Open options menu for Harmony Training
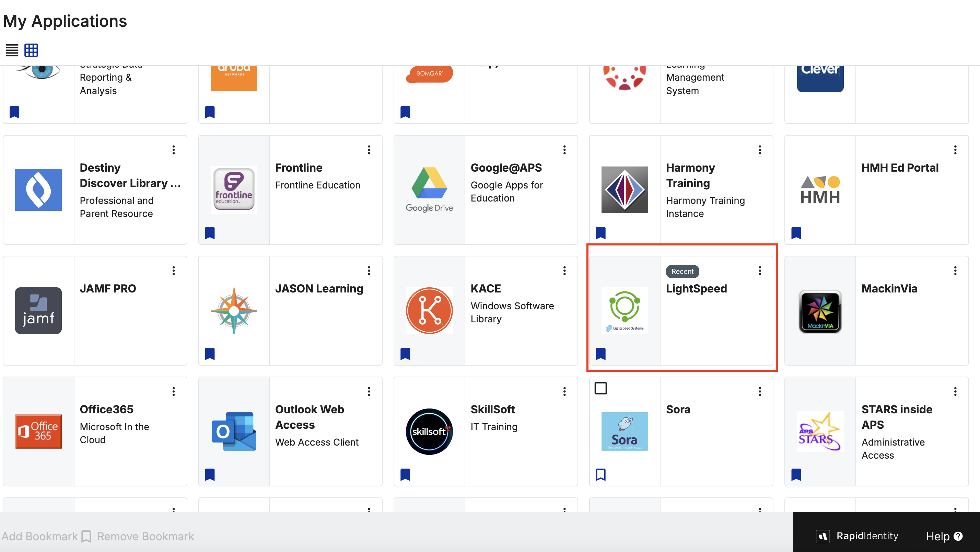The image size is (980, 552). [760, 150]
